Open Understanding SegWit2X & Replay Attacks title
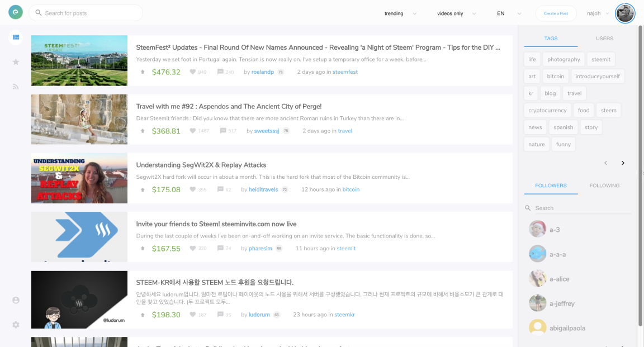The height and width of the screenshot is (347, 644). [x=201, y=165]
